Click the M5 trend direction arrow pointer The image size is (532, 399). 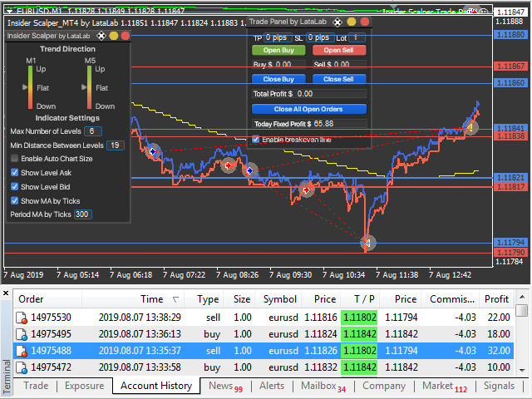pos(84,87)
